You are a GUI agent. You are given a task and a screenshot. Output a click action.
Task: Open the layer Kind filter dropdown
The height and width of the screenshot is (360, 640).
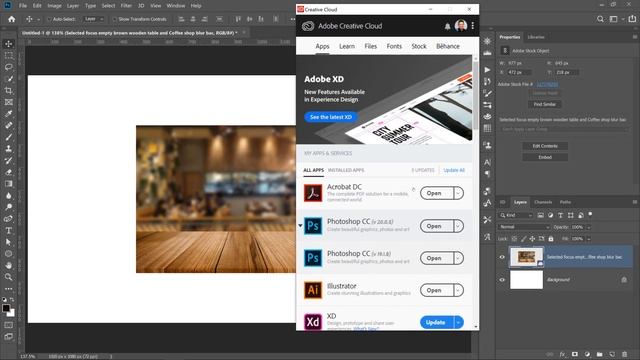tap(516, 215)
